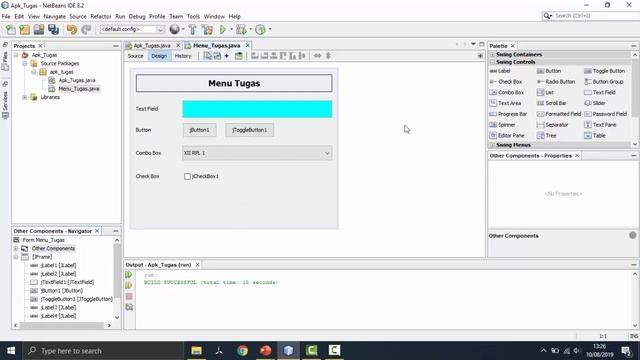
Task: Collapse the Source Packages node
Action: pyautogui.click(x=25, y=64)
